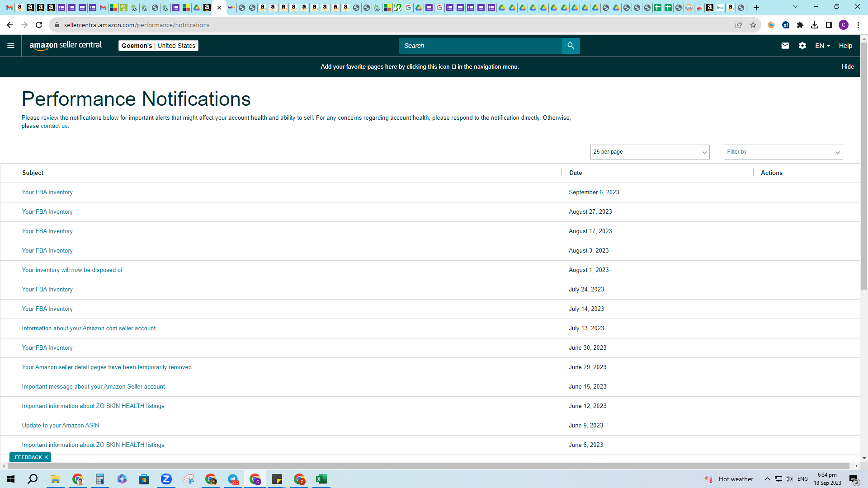Open the tab search chevron
Image resolution: width=868 pixels, height=488 pixels.
795,7
